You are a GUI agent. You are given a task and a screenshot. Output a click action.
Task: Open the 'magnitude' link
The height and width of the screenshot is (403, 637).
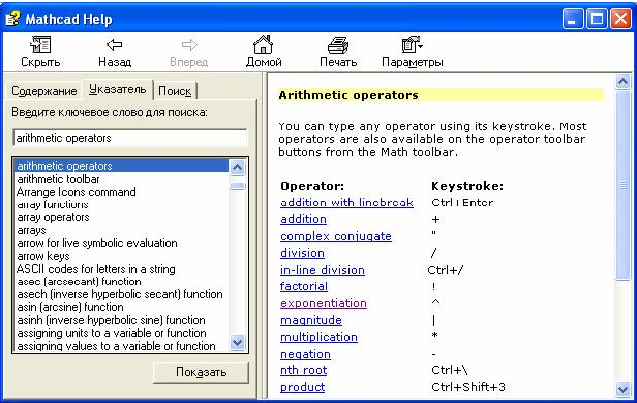point(311,320)
